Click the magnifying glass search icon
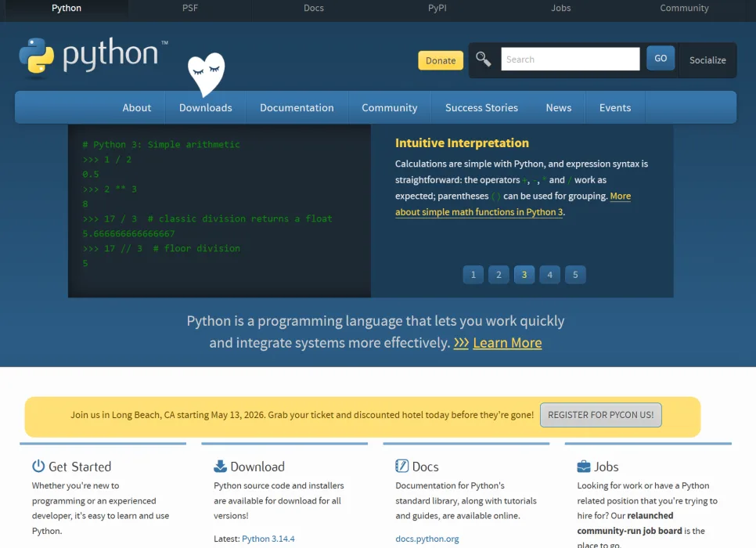 pyautogui.click(x=483, y=59)
